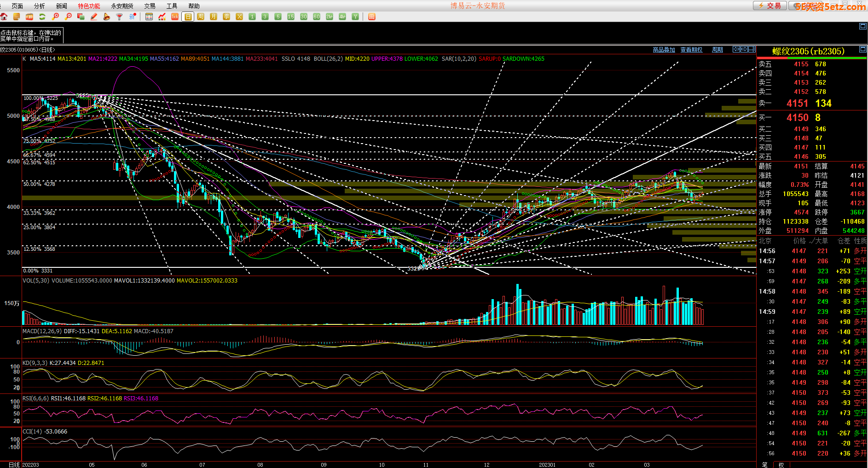This screenshot has height=468, width=868.
Task: Click the chart left arrow icon
Action: [x=736, y=49]
